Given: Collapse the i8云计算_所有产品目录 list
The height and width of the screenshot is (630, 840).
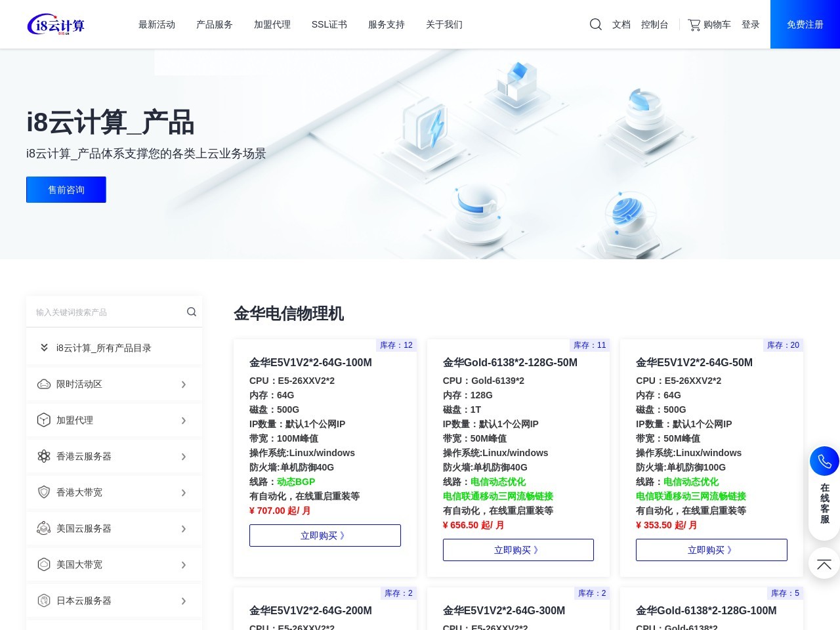Looking at the screenshot, I should coord(44,347).
